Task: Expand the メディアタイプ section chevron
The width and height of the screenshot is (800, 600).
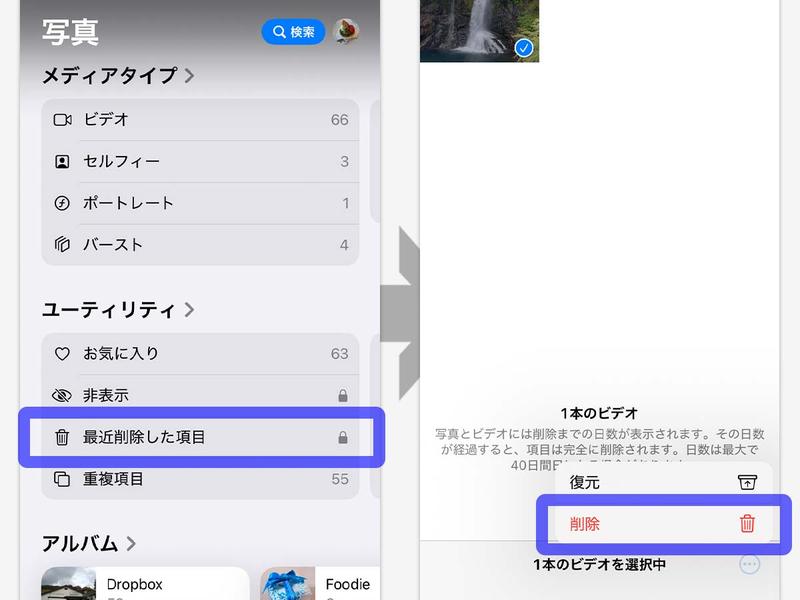Action: [x=189, y=76]
